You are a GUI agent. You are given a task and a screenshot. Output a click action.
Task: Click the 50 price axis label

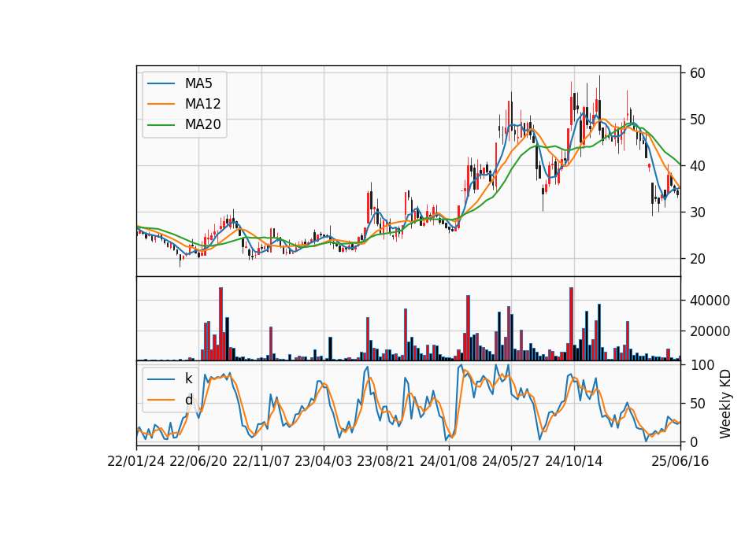pyautogui.click(x=697, y=120)
